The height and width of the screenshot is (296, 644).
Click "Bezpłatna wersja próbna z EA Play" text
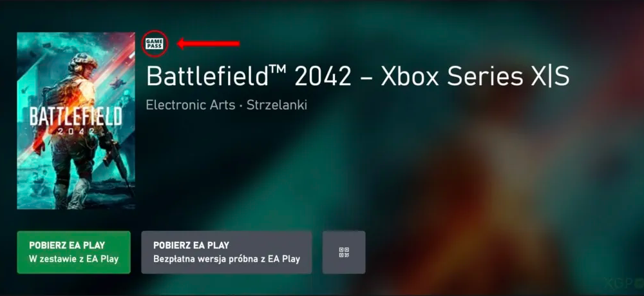point(227,259)
